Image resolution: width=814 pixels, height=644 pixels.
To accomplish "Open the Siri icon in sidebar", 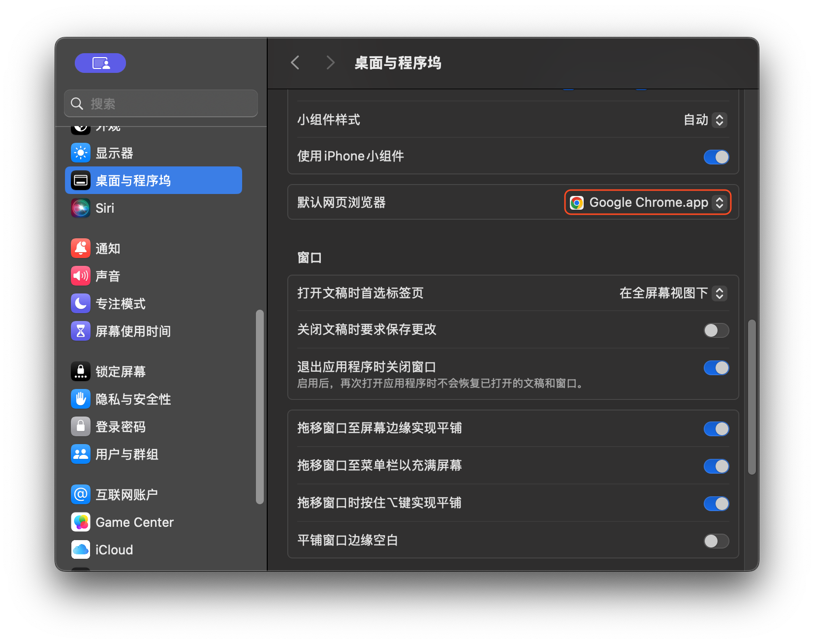I will tap(81, 208).
